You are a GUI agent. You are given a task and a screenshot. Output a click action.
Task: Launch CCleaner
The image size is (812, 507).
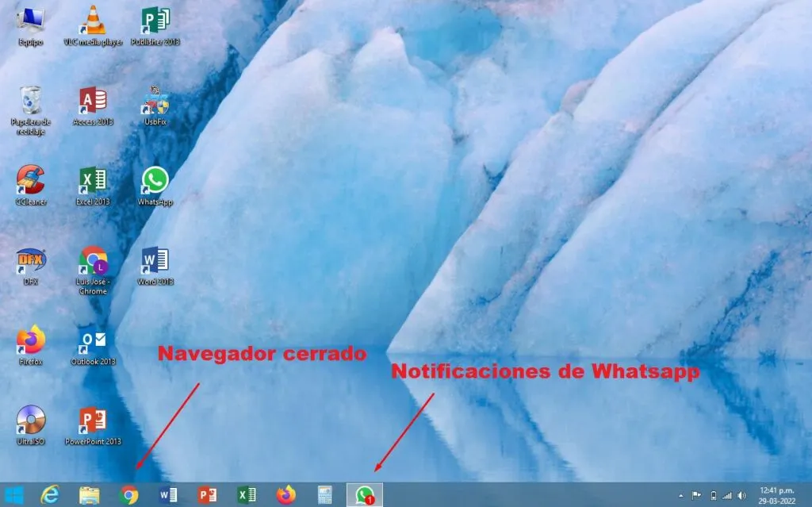pyautogui.click(x=30, y=181)
